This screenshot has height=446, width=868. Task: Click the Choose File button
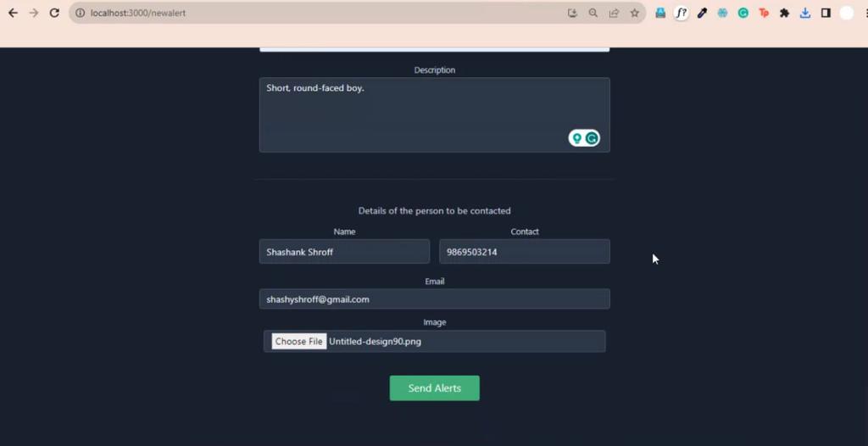click(x=298, y=342)
